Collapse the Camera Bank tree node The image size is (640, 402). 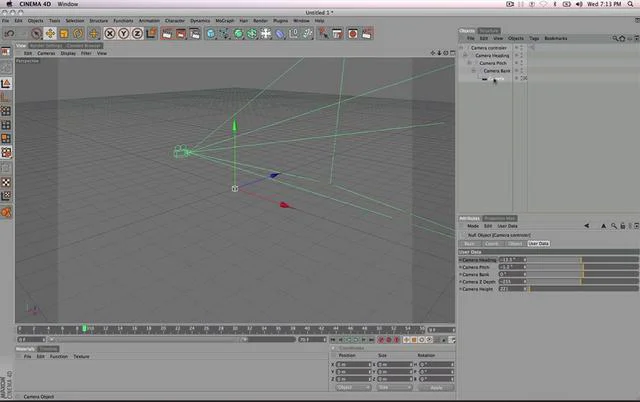point(473,71)
